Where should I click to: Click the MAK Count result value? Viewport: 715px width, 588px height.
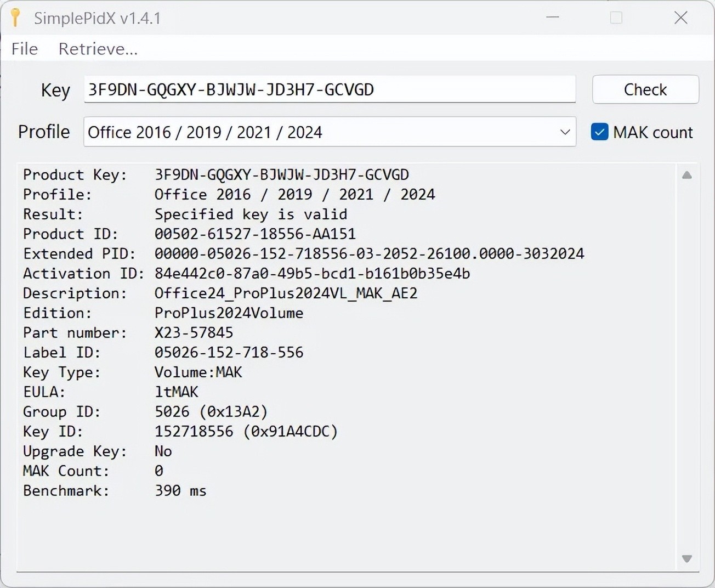tap(159, 471)
